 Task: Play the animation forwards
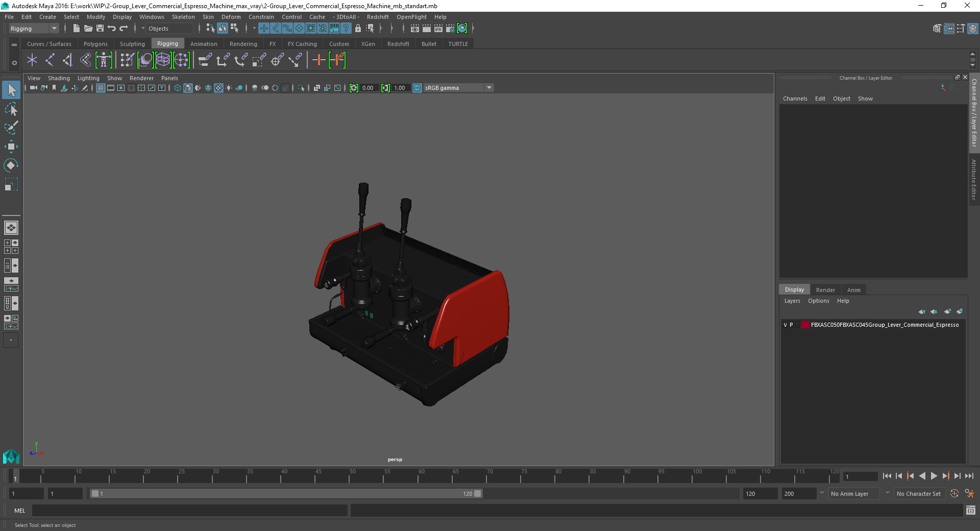coord(934,476)
